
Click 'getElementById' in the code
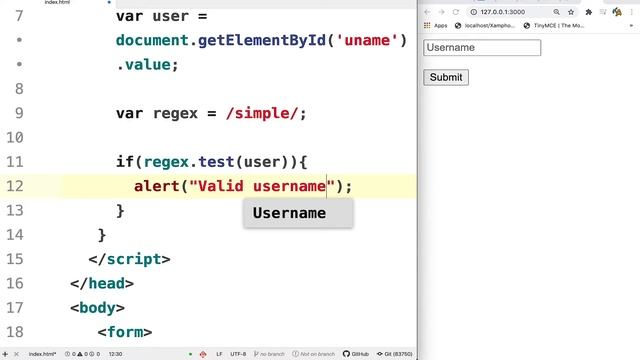coord(262,40)
